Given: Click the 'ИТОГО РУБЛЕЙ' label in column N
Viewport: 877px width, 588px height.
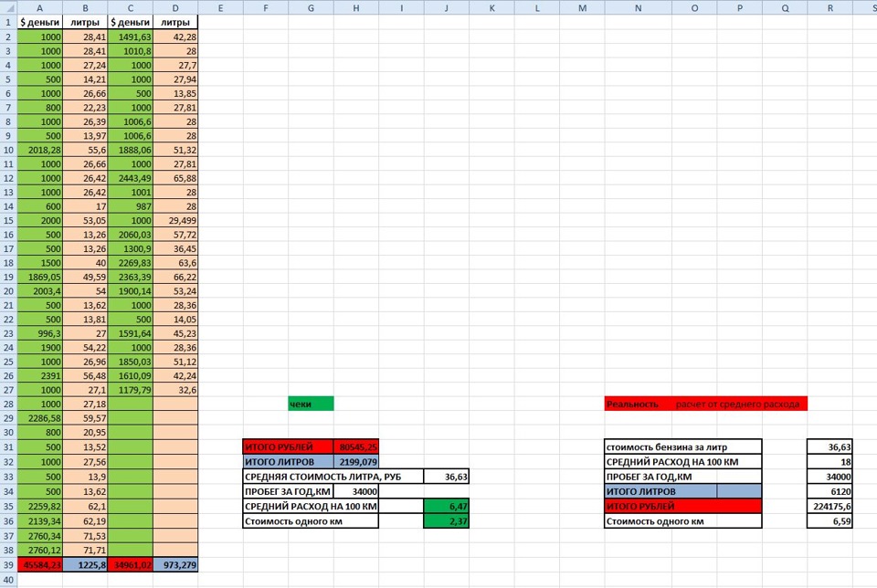Looking at the screenshot, I should [x=683, y=507].
